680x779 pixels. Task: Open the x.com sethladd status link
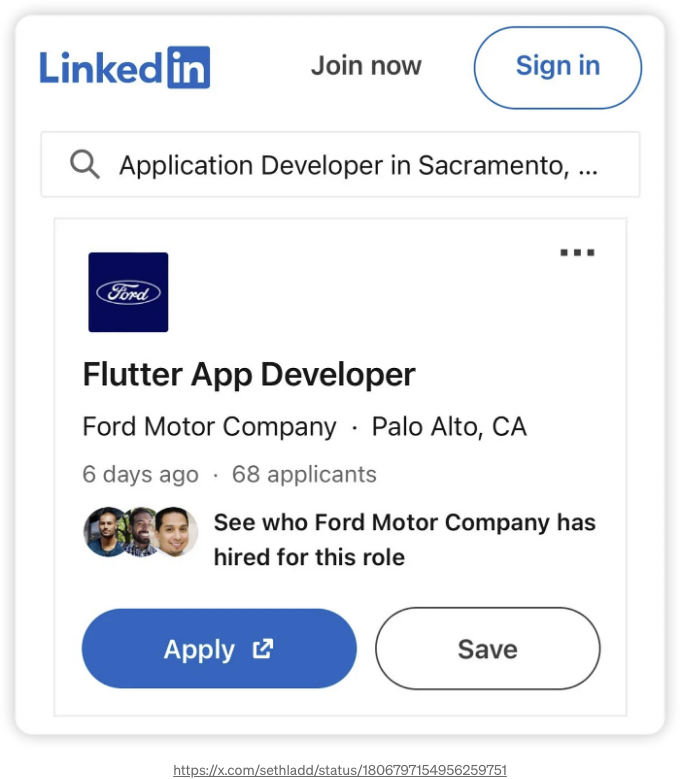(340, 770)
